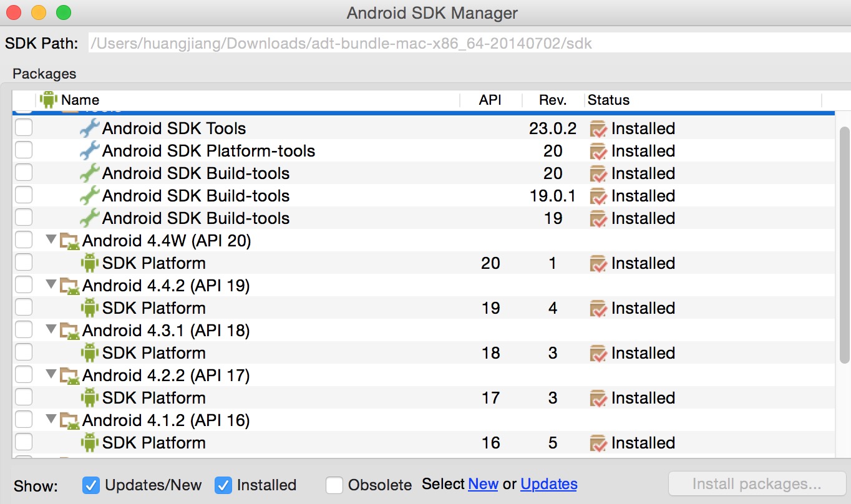The width and height of the screenshot is (851, 504).
Task: Click installed status icon for Android SDK Platform-tools
Action: click(598, 152)
